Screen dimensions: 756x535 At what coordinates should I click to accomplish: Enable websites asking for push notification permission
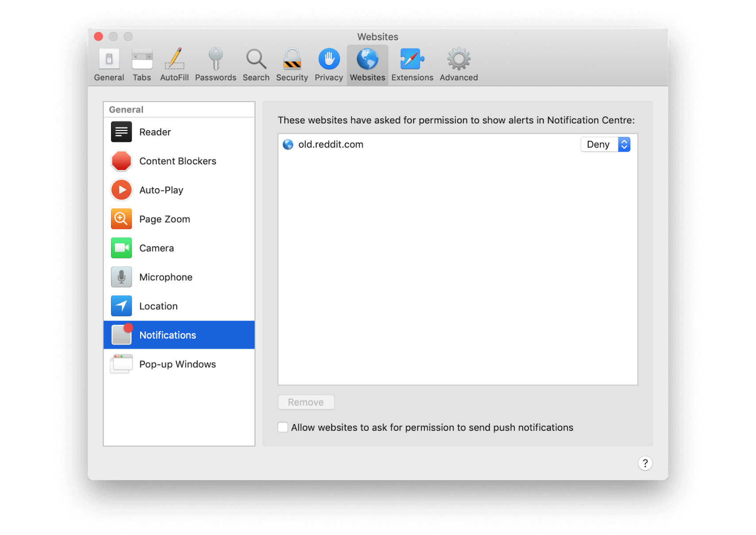click(x=282, y=427)
